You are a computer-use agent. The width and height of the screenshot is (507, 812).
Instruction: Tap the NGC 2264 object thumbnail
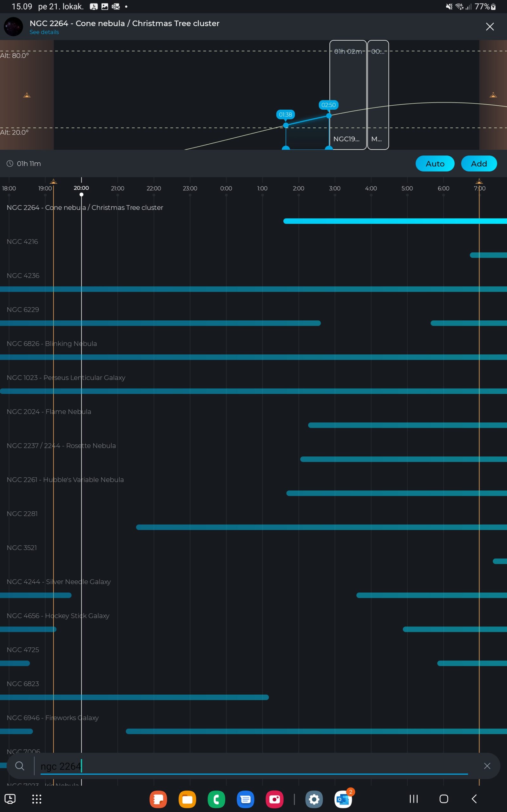pos(13,26)
